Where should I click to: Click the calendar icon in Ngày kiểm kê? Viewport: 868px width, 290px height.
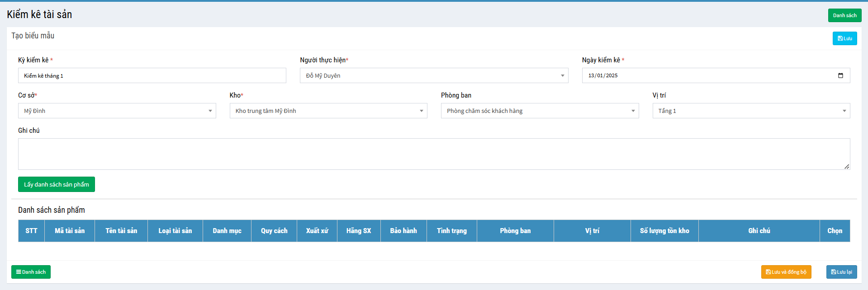[840, 75]
